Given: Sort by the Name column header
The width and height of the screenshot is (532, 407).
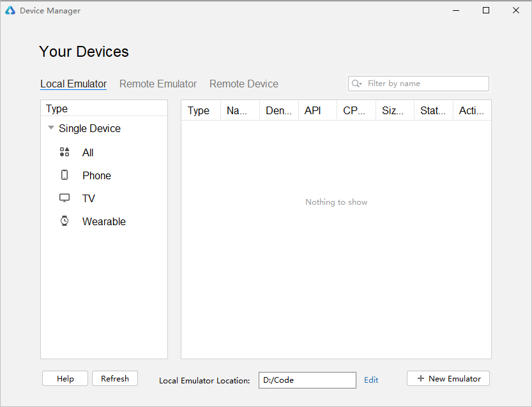Looking at the screenshot, I should pyautogui.click(x=240, y=110).
